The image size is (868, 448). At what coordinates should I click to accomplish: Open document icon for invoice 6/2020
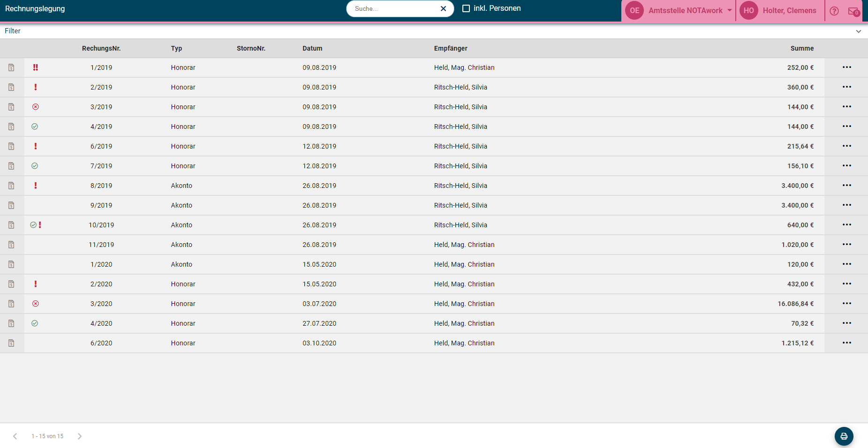[11, 343]
